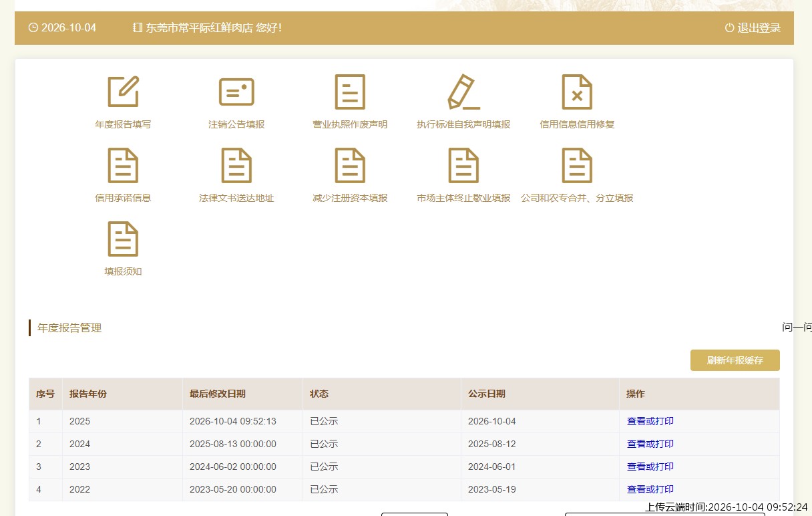The height and width of the screenshot is (516, 812).
Task: Open 填报须知 document icon
Action: (x=123, y=239)
